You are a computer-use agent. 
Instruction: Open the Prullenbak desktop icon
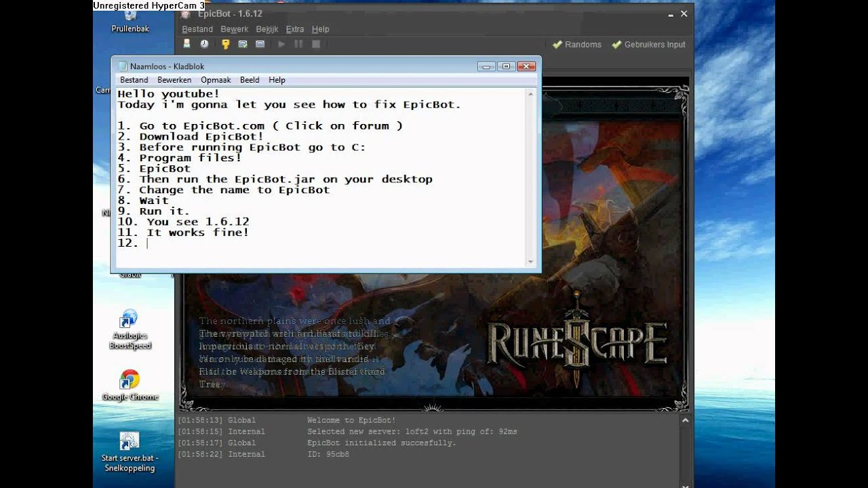130,20
